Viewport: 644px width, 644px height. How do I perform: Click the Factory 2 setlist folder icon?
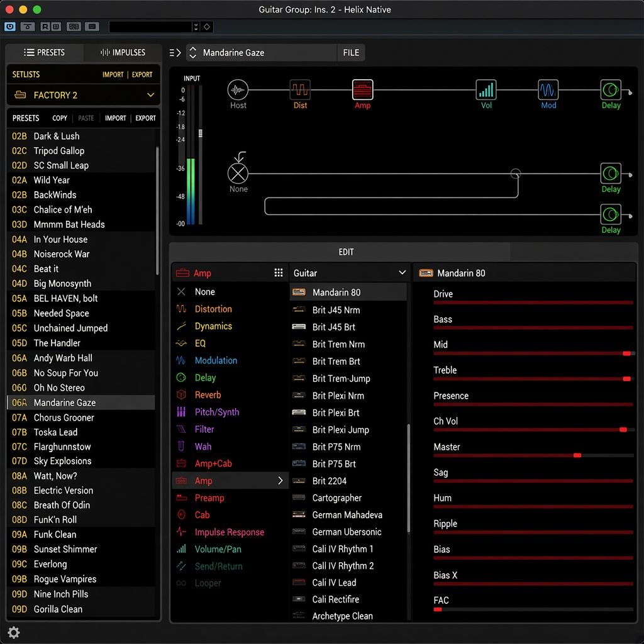point(20,95)
